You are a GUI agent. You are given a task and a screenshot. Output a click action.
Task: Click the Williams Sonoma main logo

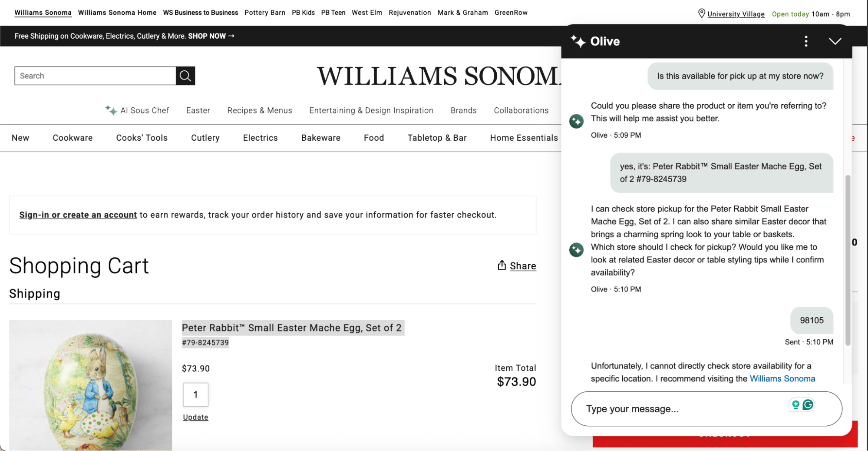(439, 76)
